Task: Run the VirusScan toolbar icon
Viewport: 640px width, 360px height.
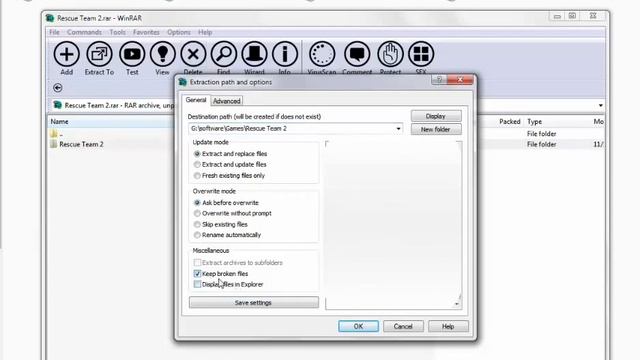Action: [x=322, y=54]
